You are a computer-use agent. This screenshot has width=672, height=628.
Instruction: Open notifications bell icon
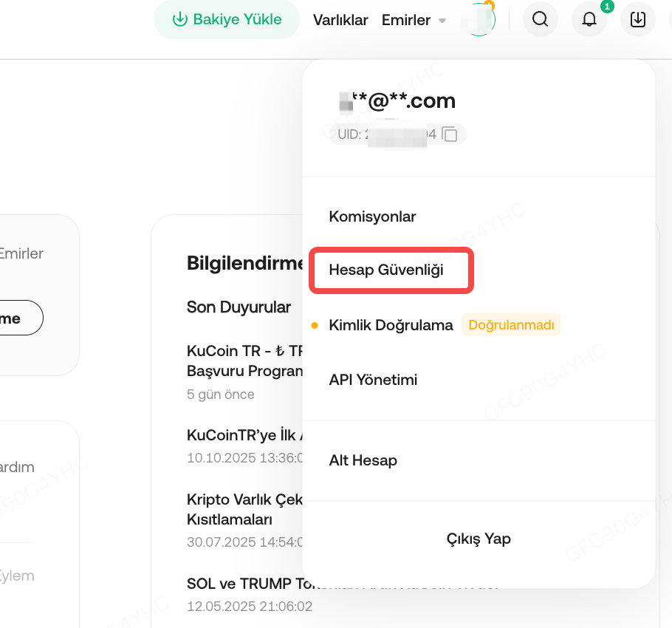(589, 19)
